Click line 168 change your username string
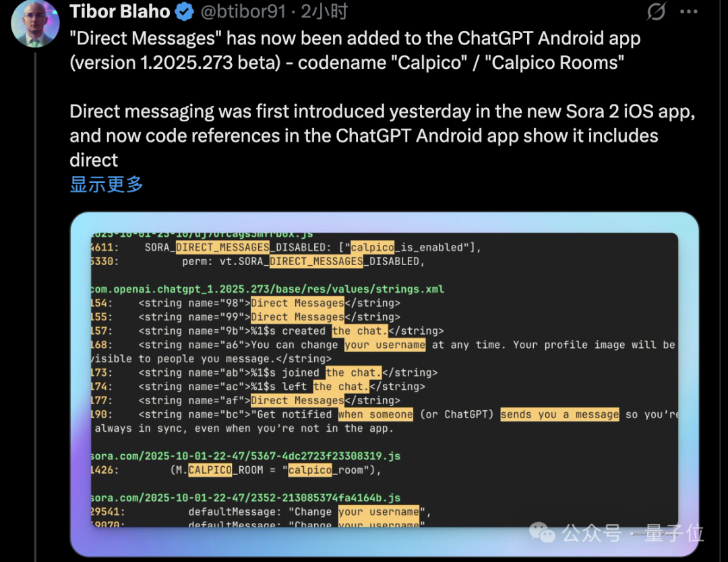Screen dimensions: 728x562 tap(384, 352)
